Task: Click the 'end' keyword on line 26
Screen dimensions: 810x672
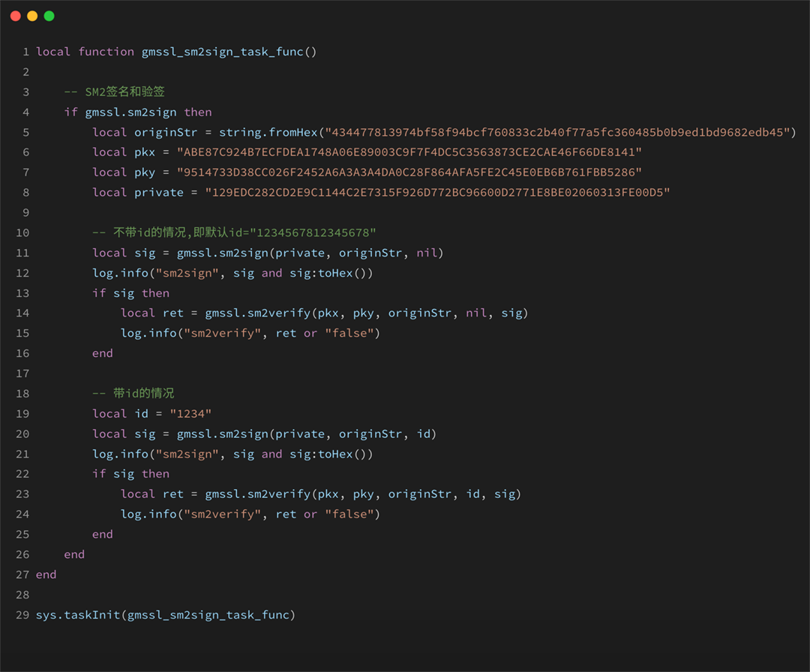Action: pyautogui.click(x=73, y=554)
